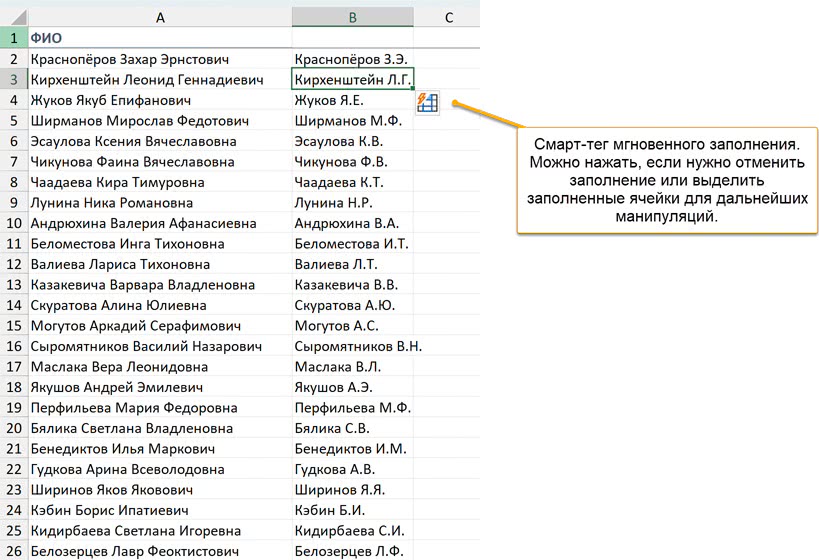The width and height of the screenshot is (819, 560).
Task: Click cell Чикунова Ф.В.
Action: 353,161
